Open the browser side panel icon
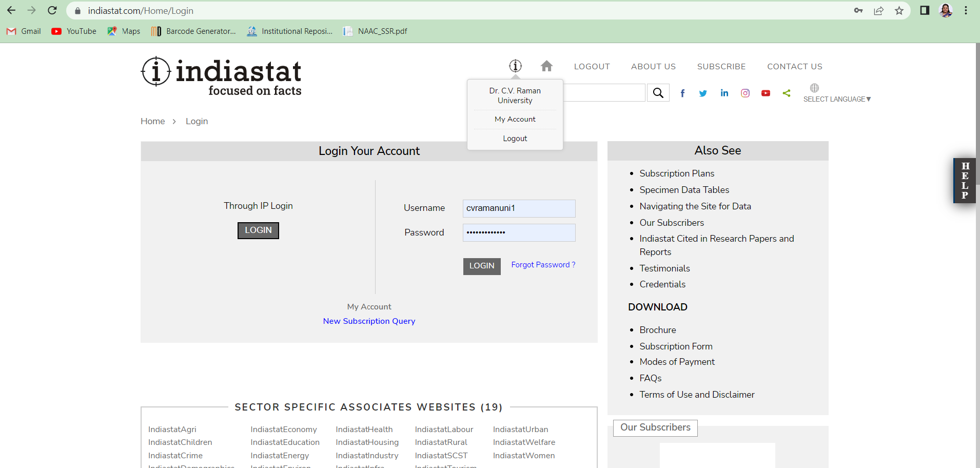This screenshot has width=980, height=468. (x=925, y=10)
